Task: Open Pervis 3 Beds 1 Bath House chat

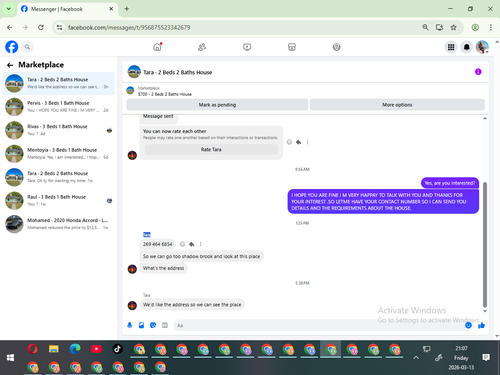Action: point(59,106)
